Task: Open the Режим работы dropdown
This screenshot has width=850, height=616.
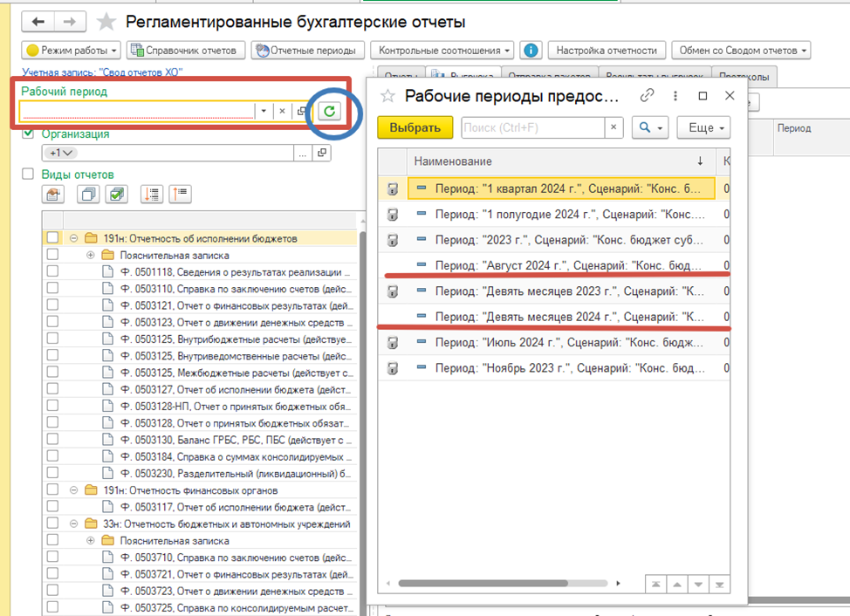Action: pos(72,51)
